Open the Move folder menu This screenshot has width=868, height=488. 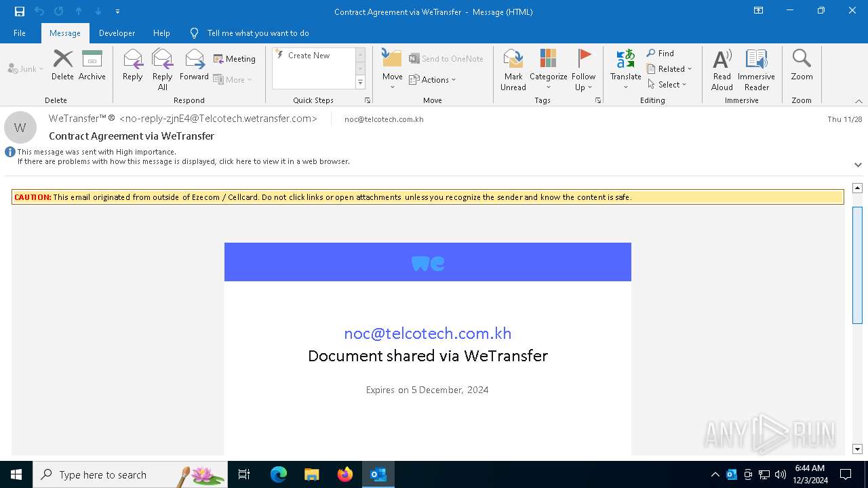click(393, 70)
